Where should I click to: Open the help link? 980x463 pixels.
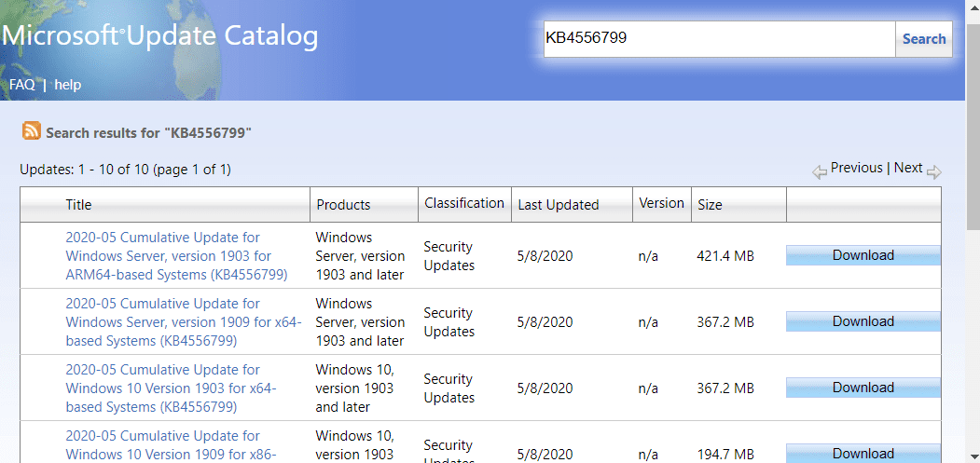click(67, 85)
